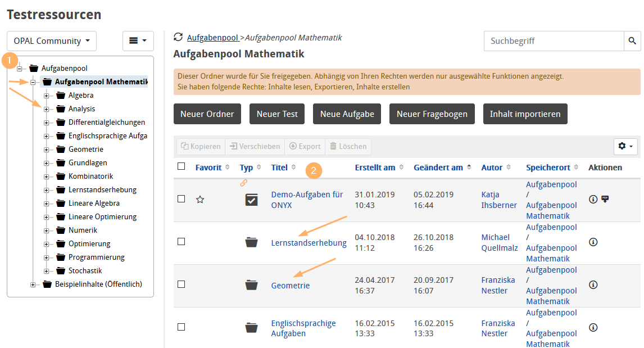Select the Export toolbar item
This screenshot has width=644, height=348.
pyautogui.click(x=305, y=146)
